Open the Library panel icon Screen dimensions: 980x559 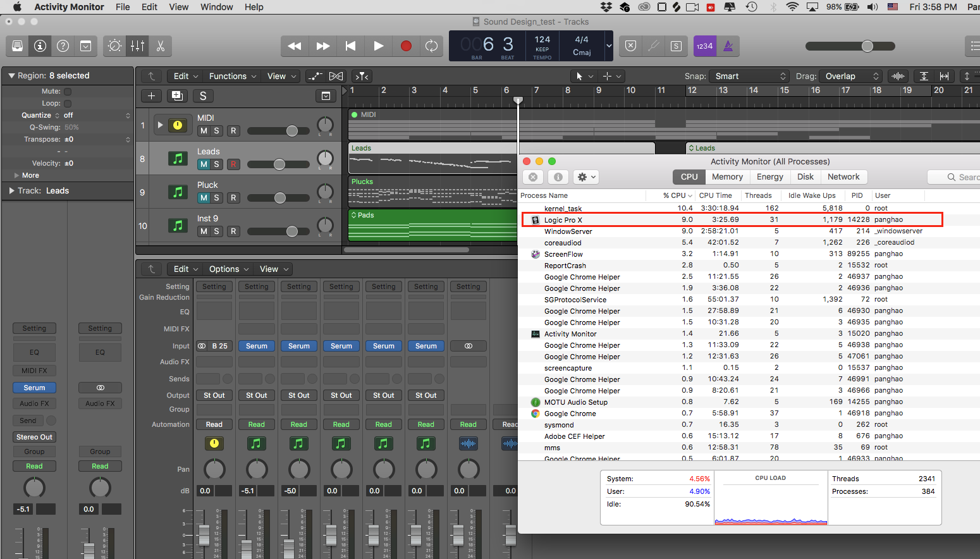click(17, 46)
